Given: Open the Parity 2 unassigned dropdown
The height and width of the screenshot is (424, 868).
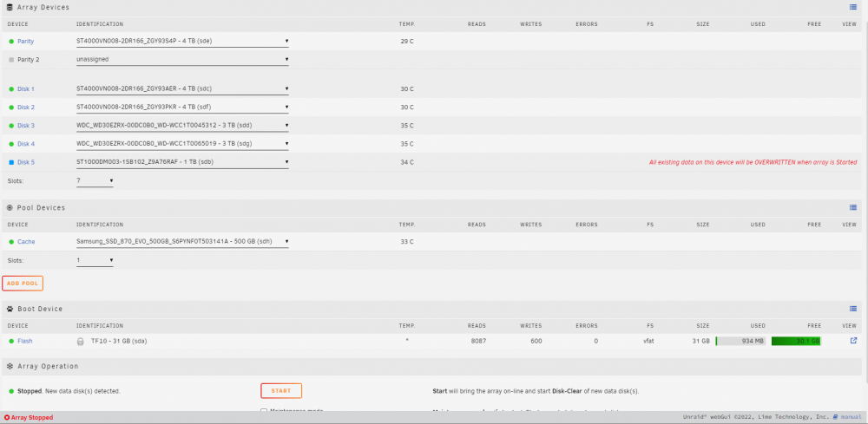Looking at the screenshot, I should tap(182, 59).
